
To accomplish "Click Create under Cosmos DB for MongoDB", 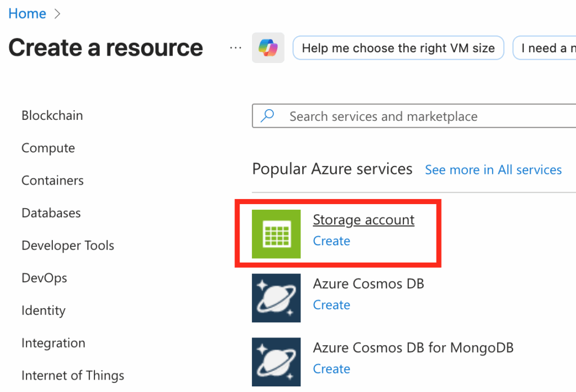I will (x=331, y=369).
